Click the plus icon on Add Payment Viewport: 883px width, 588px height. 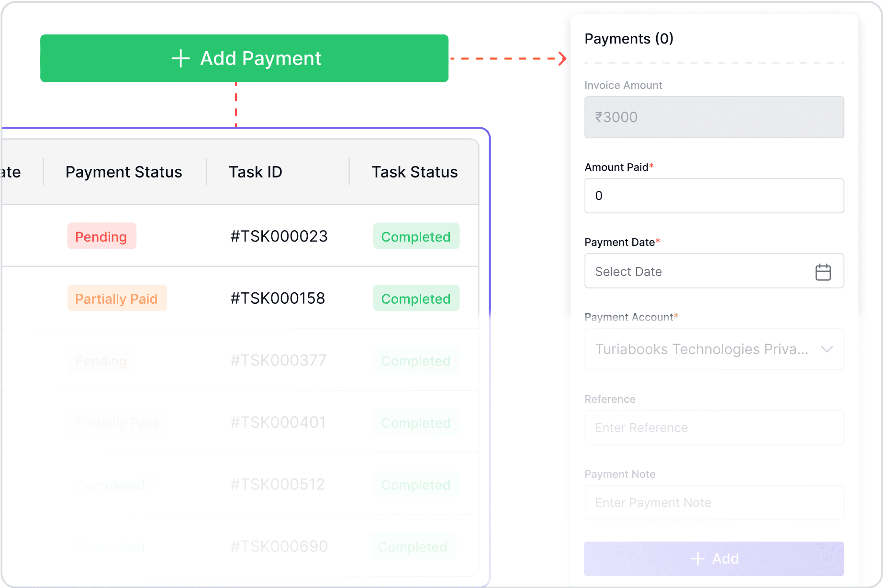click(x=180, y=58)
